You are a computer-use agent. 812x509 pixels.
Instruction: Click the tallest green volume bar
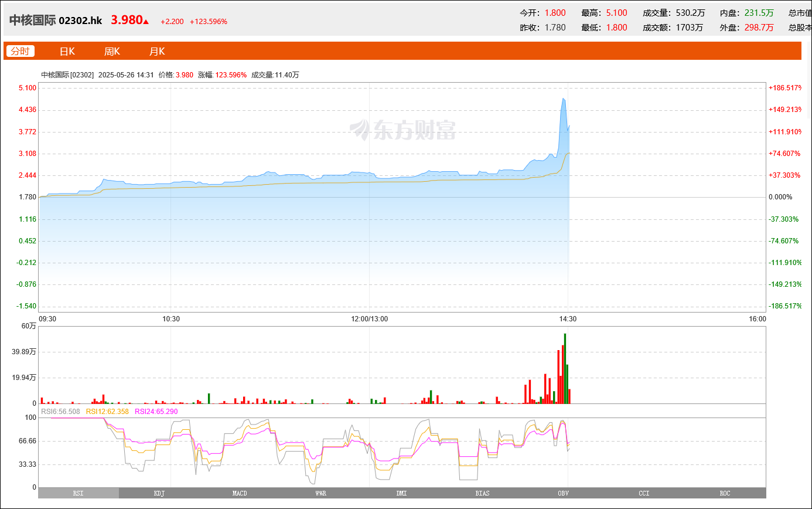click(x=565, y=368)
